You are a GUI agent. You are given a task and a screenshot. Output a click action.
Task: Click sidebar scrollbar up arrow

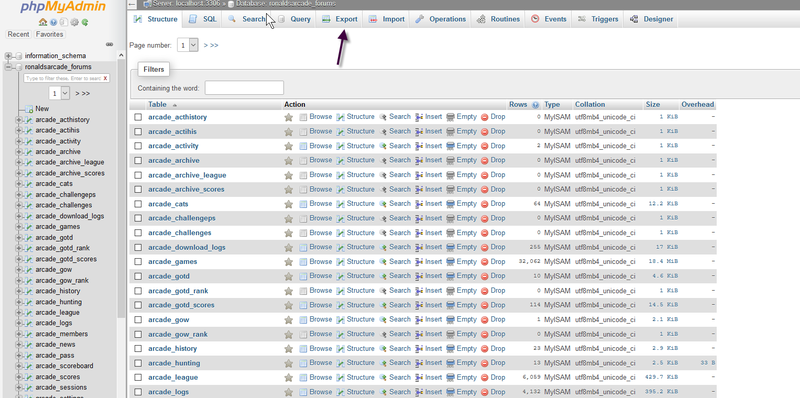coord(121,56)
